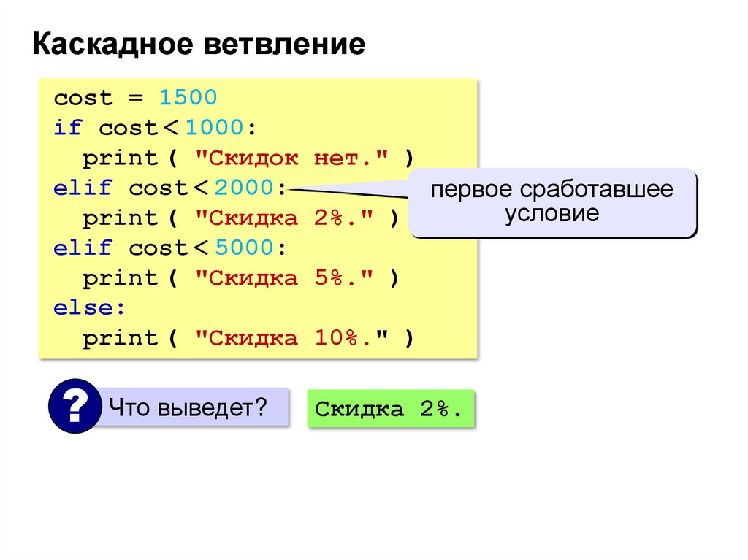
Task: Click the 'if' keyword in the code
Action: coord(68,128)
